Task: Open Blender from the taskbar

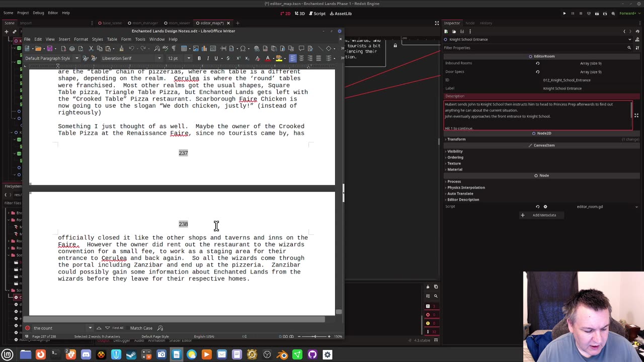Action: click(x=282, y=354)
